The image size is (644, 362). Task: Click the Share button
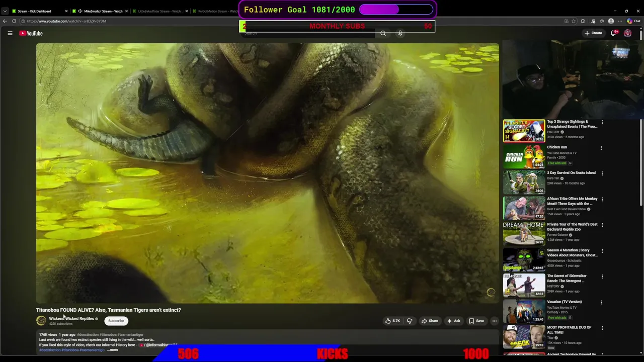coord(430,321)
